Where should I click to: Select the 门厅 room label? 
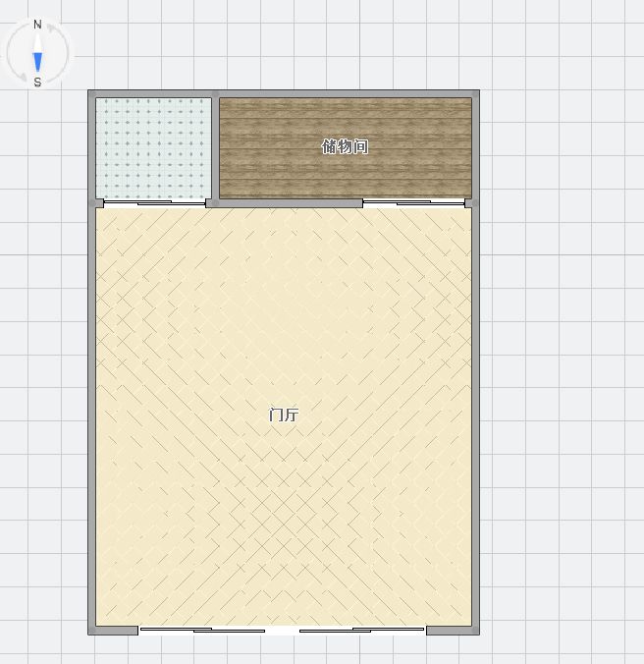[x=283, y=415]
